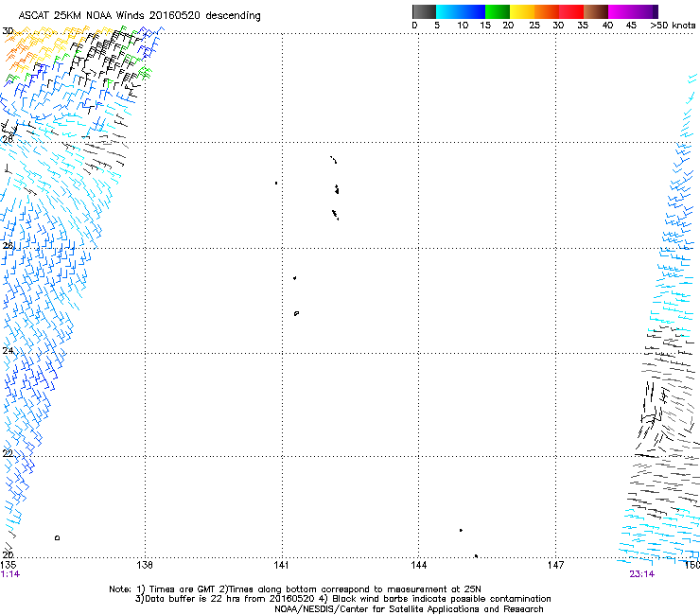Click the longitude label 147
700x615 pixels.
coord(555,565)
